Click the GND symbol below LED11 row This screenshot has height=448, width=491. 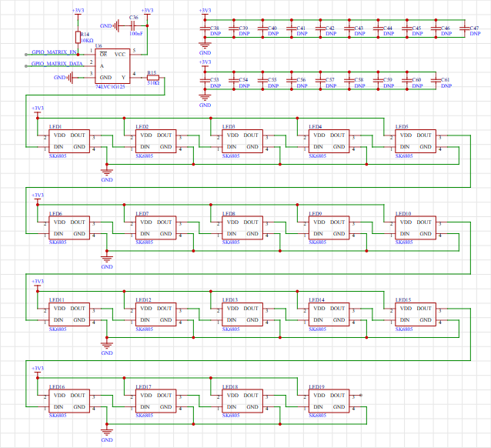coord(107,348)
